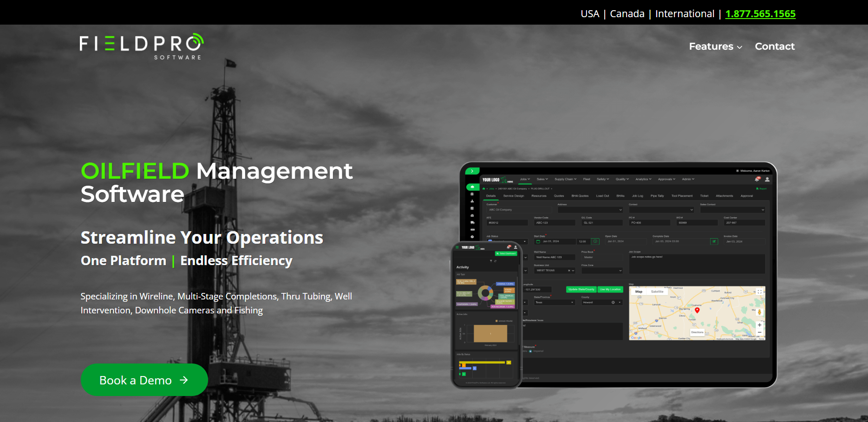Image resolution: width=868 pixels, height=422 pixels.
Task: Click the "Streamline Your Operations" heading
Action: point(202,237)
